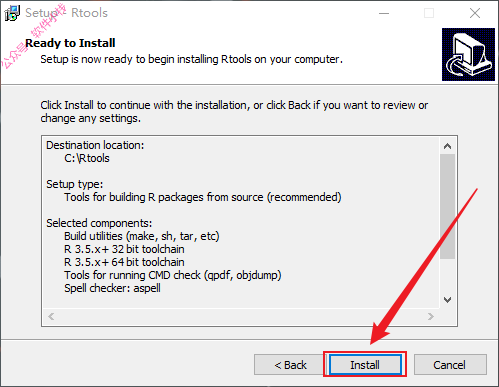The image size is (499, 387).
Task: Click the vertical scrollbar thumb in summary
Action: (447, 206)
